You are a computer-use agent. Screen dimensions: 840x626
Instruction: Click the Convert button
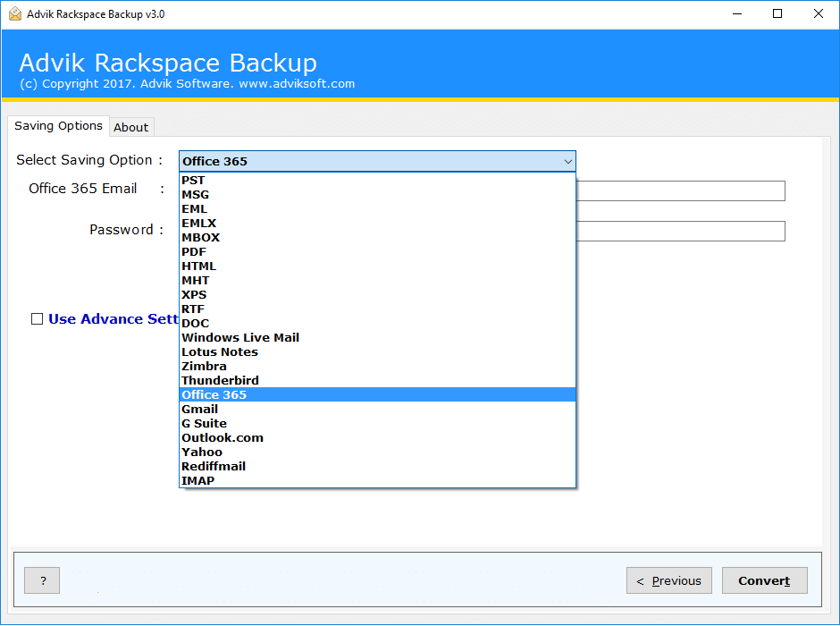pyautogui.click(x=764, y=580)
